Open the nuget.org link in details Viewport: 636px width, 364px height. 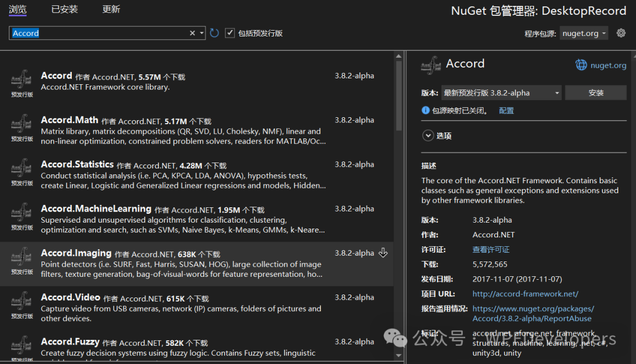pos(608,65)
